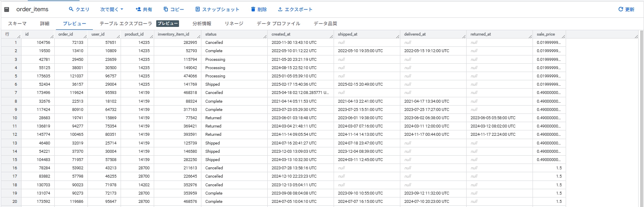This screenshot has height=207, width=644.
Task: Open the 詳細 tab
Action: [45, 24]
